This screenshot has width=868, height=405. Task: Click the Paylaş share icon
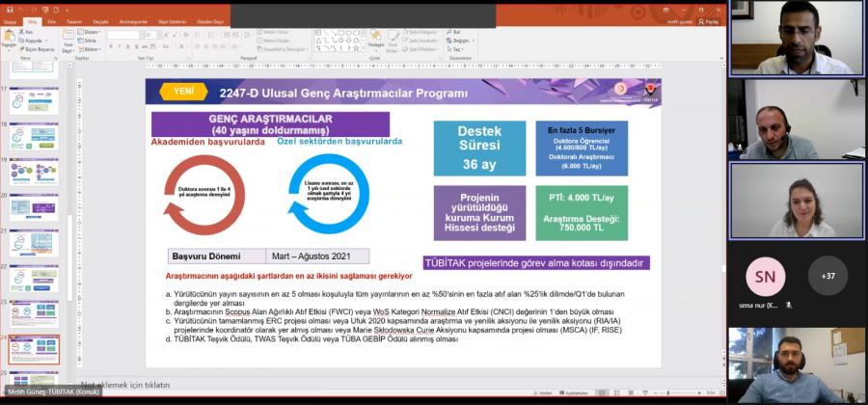(x=709, y=20)
